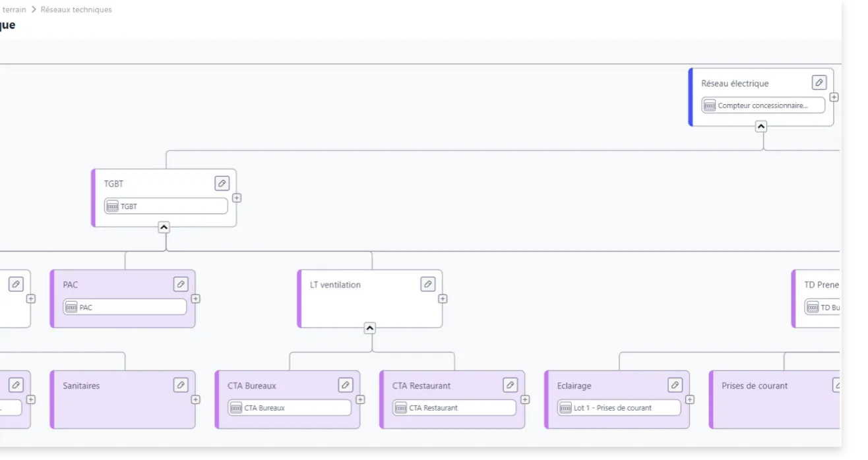
Task: Click the CTA Restaurant meter chip
Action: click(454, 408)
